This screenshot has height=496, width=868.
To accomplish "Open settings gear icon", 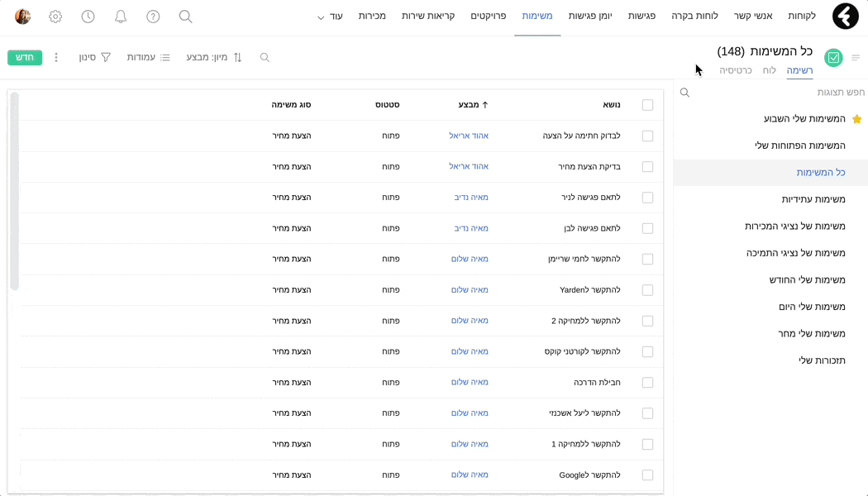I will coord(55,17).
